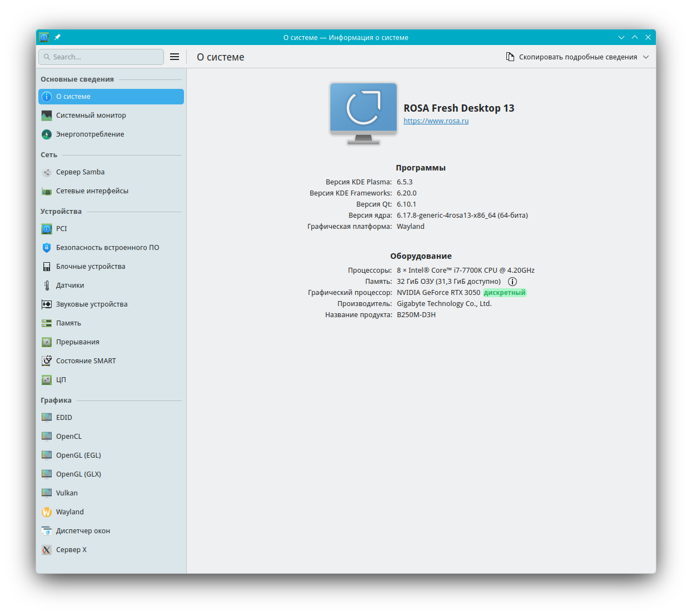Click Блочные устройства icon

[x=47, y=267]
